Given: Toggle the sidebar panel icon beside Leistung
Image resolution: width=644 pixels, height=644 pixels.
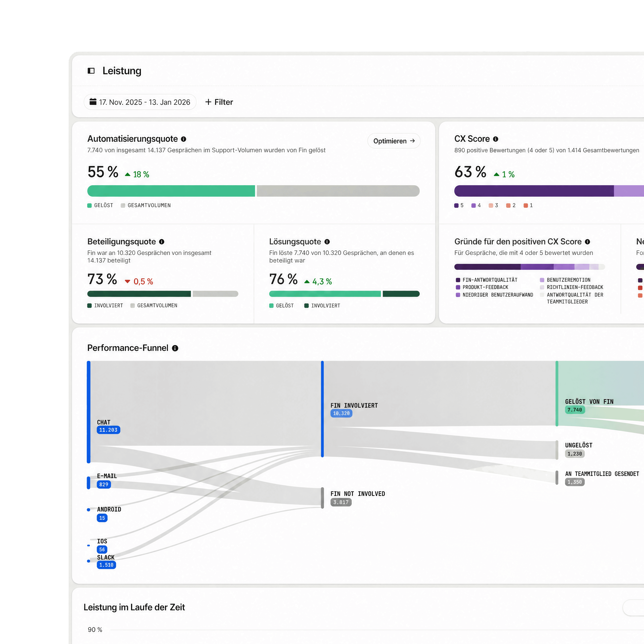Looking at the screenshot, I should coord(91,71).
